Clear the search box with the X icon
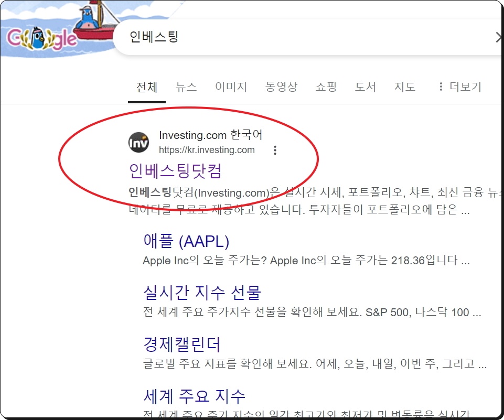 tap(499, 37)
